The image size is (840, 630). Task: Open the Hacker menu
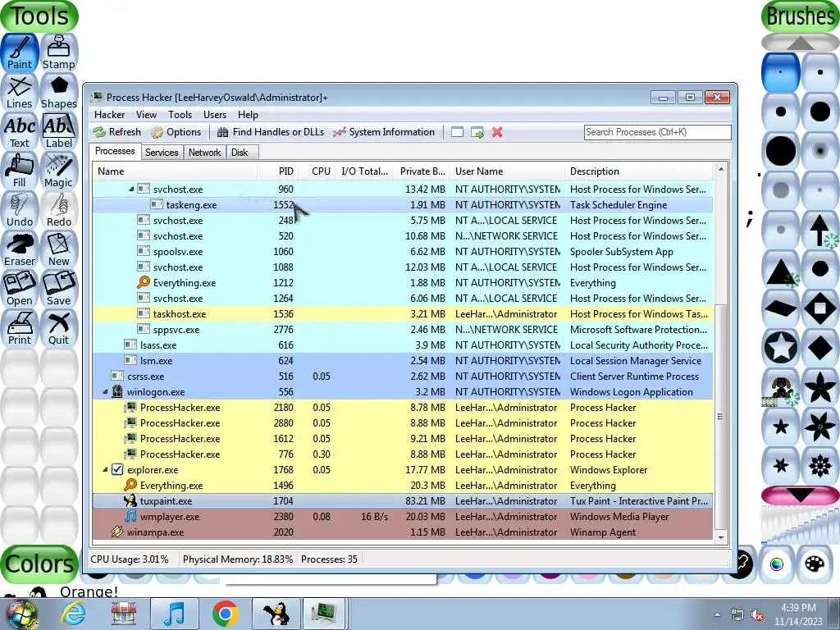click(109, 115)
